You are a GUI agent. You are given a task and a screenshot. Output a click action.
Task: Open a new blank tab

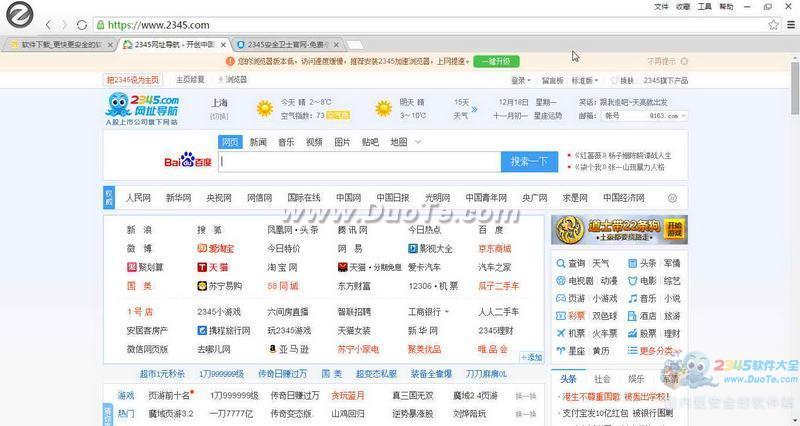(x=355, y=45)
